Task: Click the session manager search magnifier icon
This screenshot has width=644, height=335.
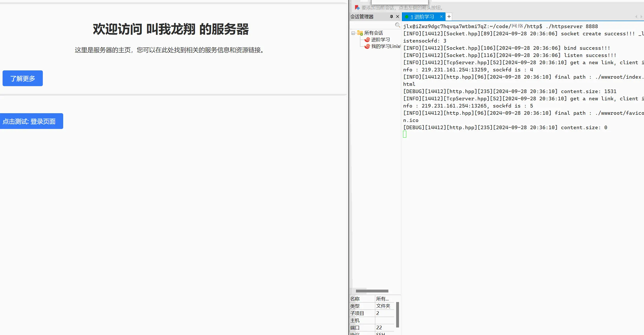Action: point(397,25)
